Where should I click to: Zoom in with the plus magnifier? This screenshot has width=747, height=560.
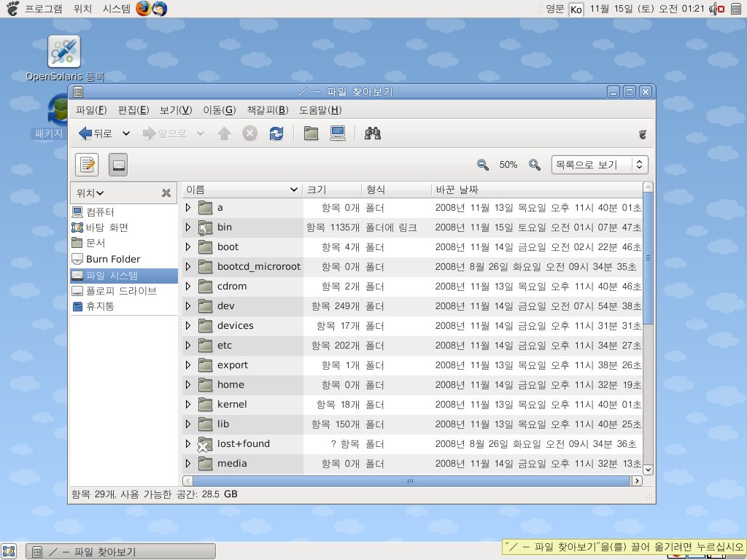[x=535, y=165]
